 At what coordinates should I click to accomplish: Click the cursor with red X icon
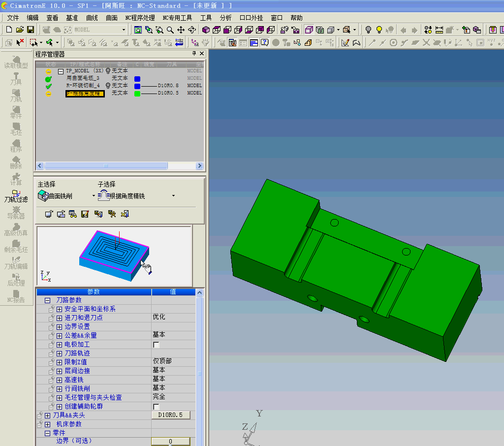[x=20, y=42]
